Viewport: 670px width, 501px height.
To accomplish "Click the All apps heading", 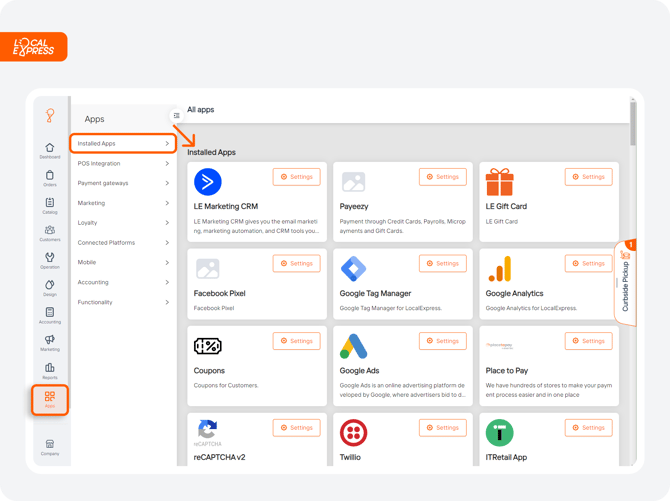I will (x=200, y=110).
